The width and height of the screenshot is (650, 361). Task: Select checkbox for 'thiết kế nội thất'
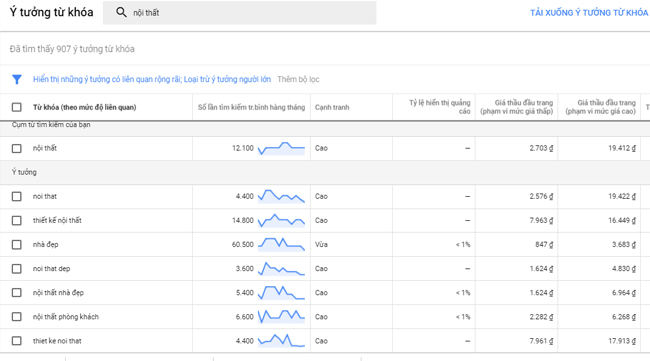(17, 220)
